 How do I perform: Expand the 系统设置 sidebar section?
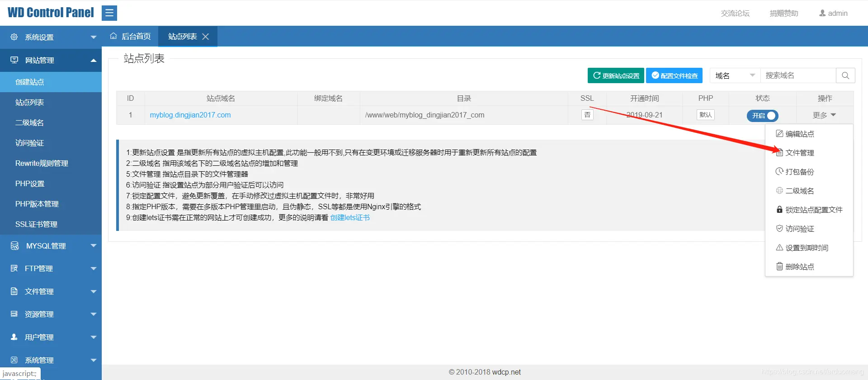pos(94,37)
